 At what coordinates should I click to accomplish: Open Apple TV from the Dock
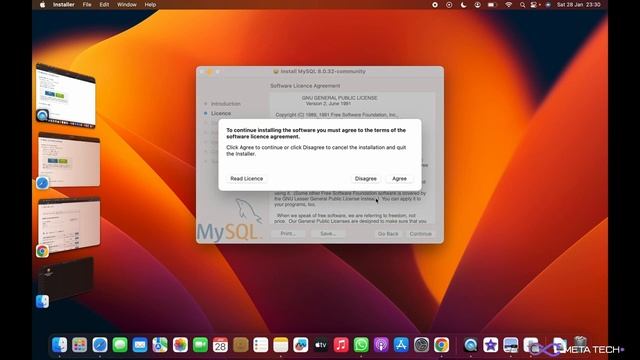pos(321,345)
